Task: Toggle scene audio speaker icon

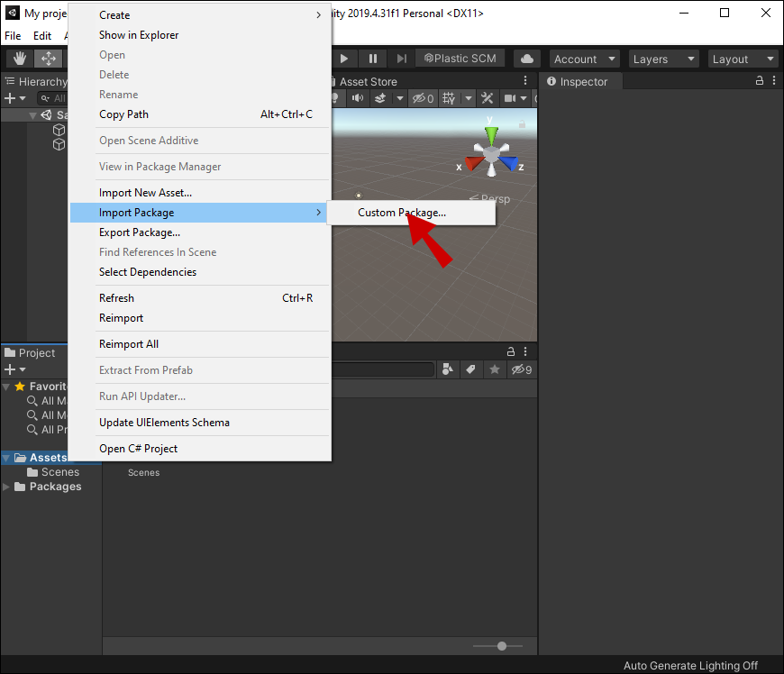Action: (x=358, y=98)
